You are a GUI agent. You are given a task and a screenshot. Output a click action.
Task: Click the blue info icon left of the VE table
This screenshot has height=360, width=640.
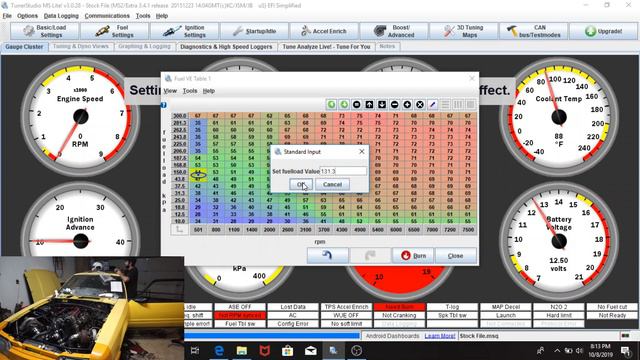(164, 105)
